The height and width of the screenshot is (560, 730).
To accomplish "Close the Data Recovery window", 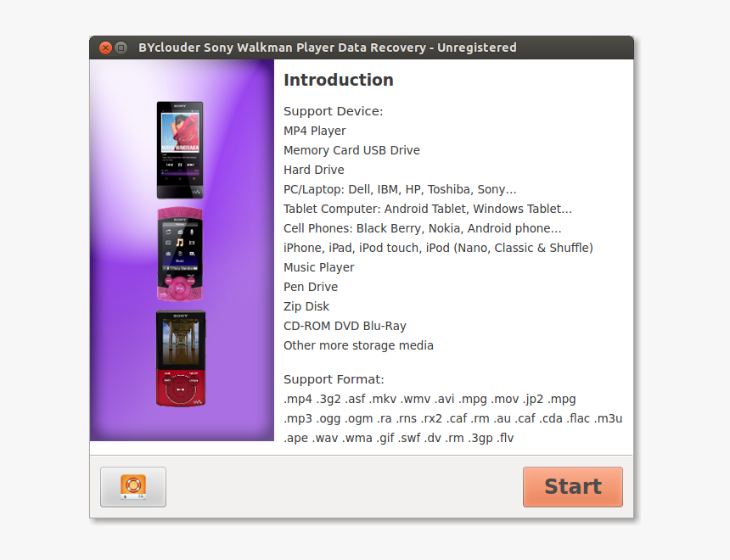I will click(105, 48).
